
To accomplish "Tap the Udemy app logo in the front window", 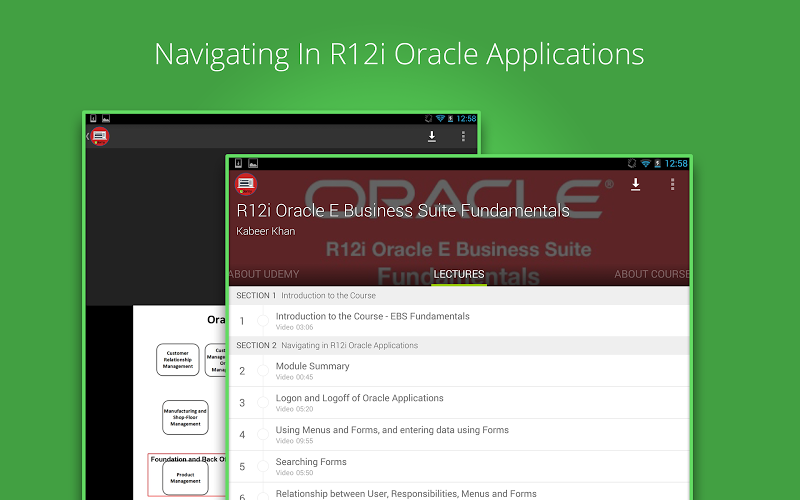I will (x=246, y=184).
